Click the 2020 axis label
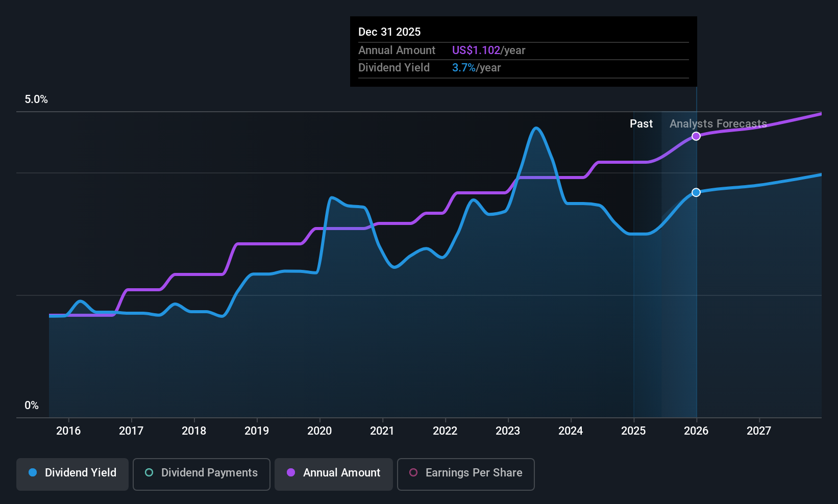This screenshot has width=838, height=504. [x=319, y=431]
